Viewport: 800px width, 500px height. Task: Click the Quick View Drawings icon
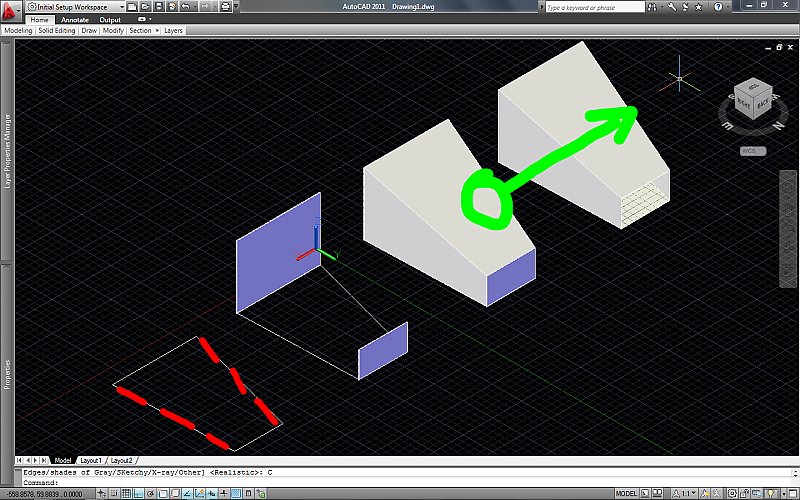[x=657, y=493]
